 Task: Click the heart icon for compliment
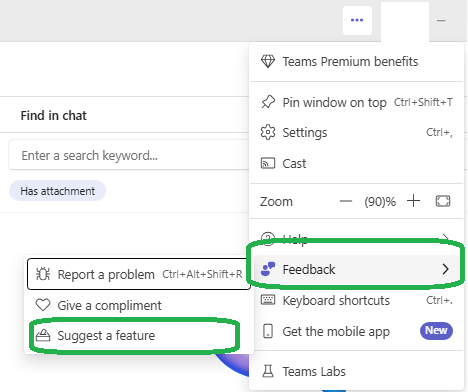[43, 305]
